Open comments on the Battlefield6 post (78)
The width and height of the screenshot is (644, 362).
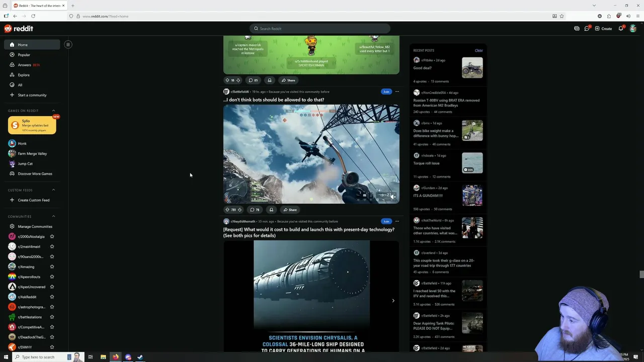pyautogui.click(x=255, y=210)
